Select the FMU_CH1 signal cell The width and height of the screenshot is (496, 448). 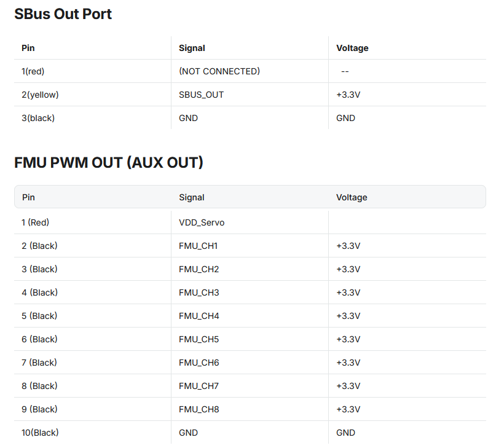click(x=199, y=246)
